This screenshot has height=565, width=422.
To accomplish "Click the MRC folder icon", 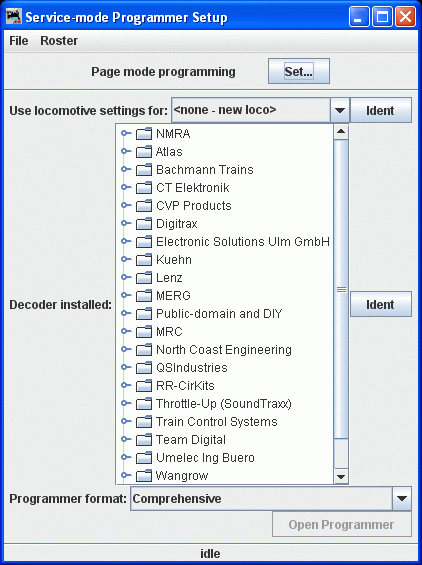I will point(144,332).
